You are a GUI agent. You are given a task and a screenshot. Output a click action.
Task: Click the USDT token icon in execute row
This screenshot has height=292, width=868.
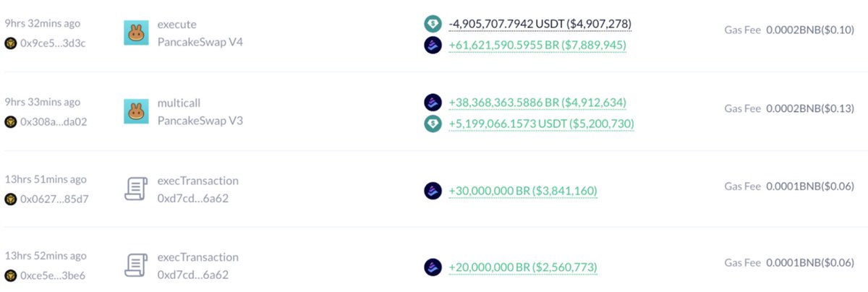point(433,24)
